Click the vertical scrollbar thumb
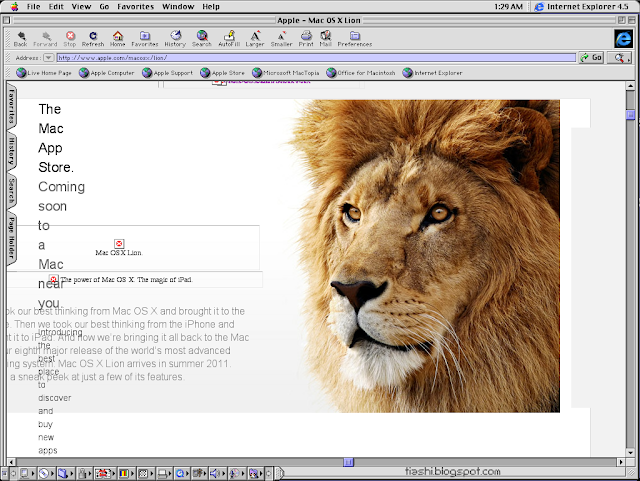The height and width of the screenshot is (481, 640). (x=631, y=115)
